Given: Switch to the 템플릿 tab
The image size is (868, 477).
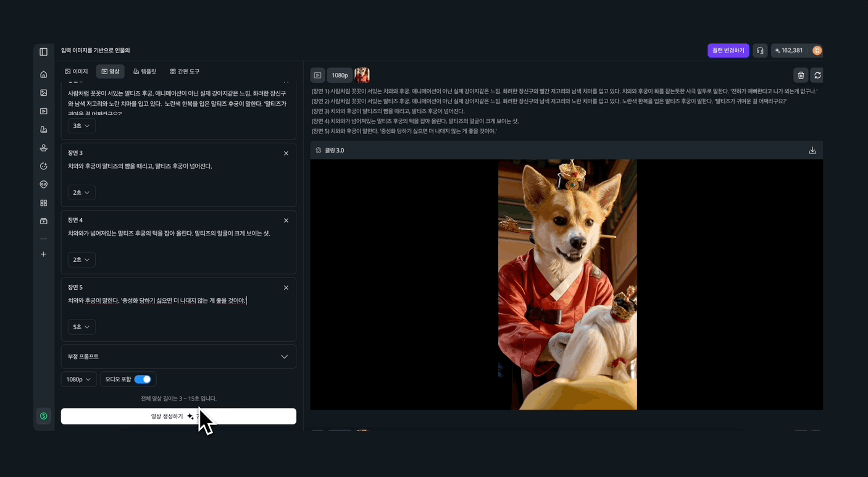Looking at the screenshot, I should 145,72.
